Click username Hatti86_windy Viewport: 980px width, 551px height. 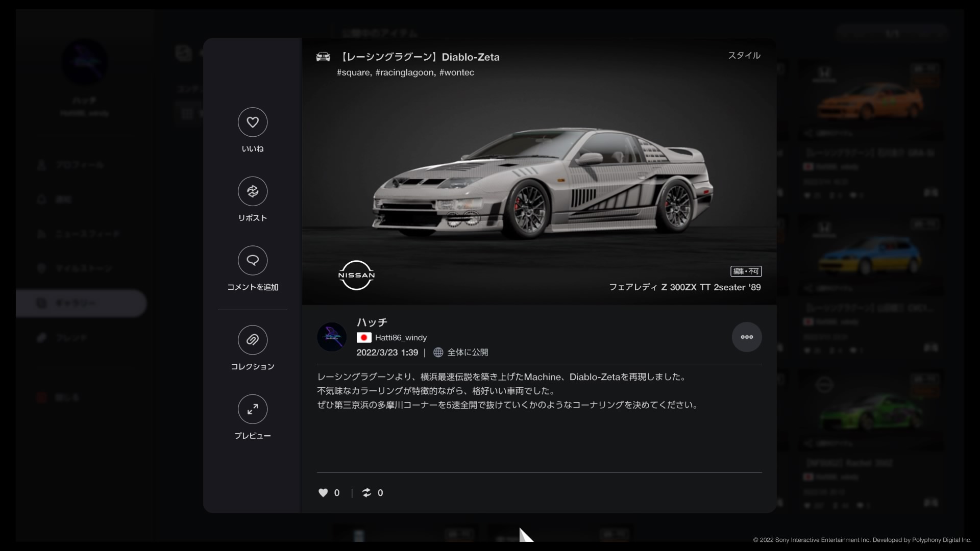tap(401, 338)
